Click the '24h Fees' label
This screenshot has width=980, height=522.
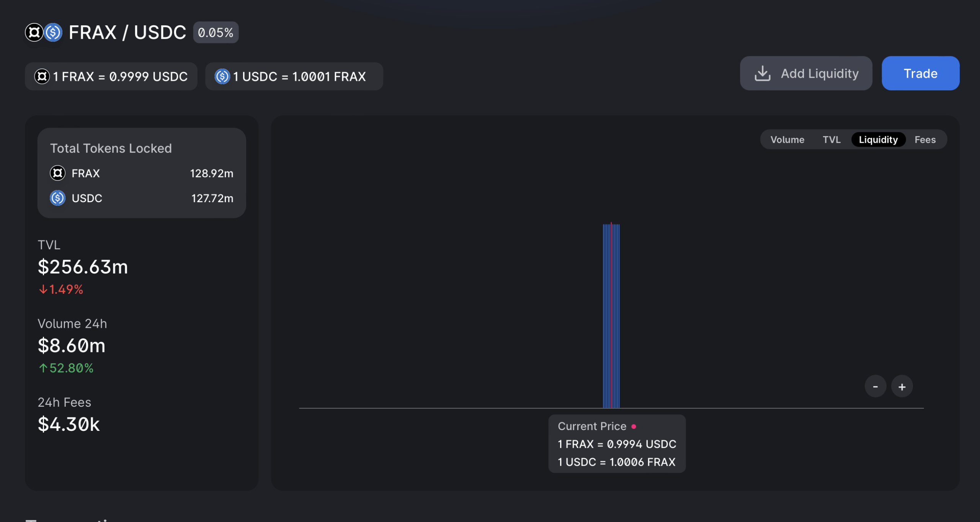coord(64,402)
